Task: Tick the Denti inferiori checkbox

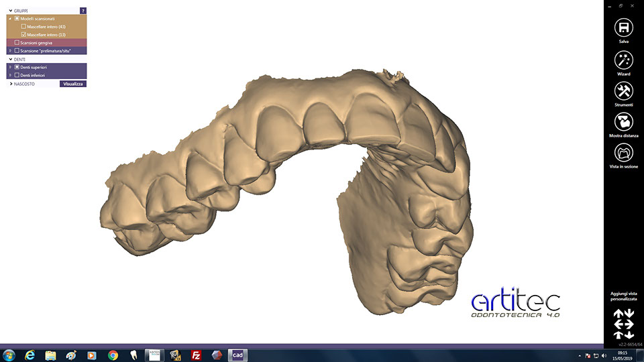Action: pos(17,75)
